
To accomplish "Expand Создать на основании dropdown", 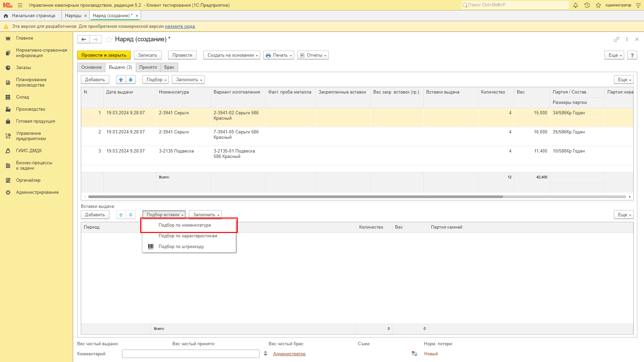I will [232, 55].
